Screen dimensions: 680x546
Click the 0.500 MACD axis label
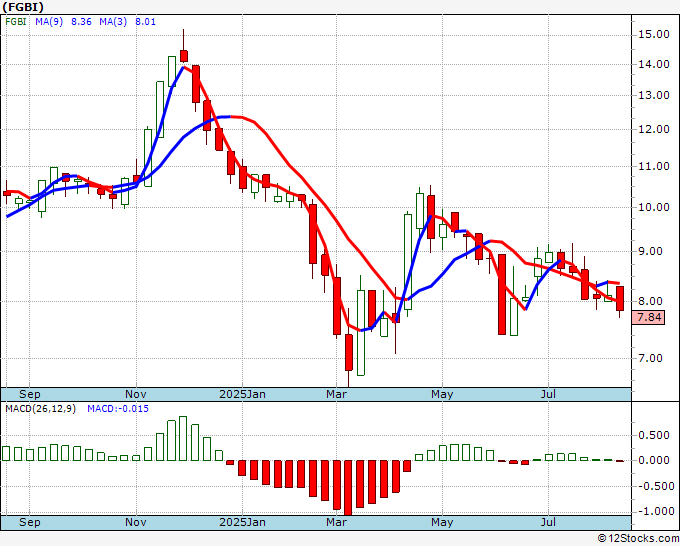coord(654,435)
